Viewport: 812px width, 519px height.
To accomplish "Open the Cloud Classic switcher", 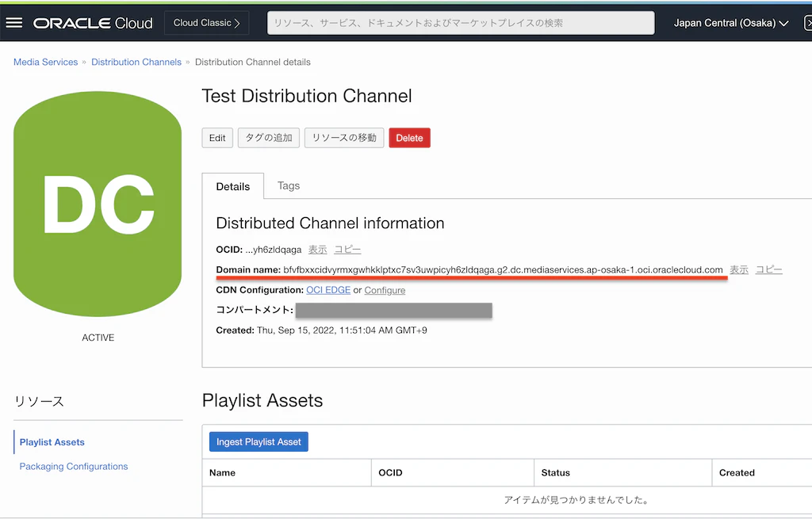I will coord(207,23).
